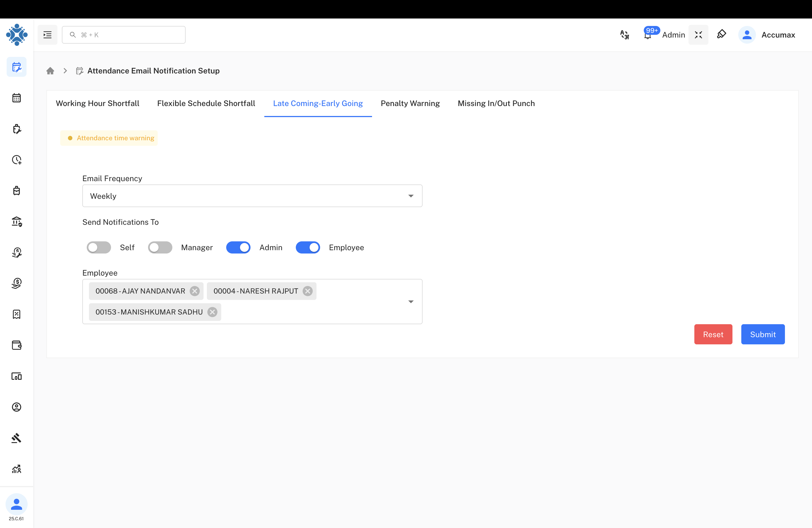Enable the Manager notification toggle
The image size is (812, 528).
click(160, 247)
